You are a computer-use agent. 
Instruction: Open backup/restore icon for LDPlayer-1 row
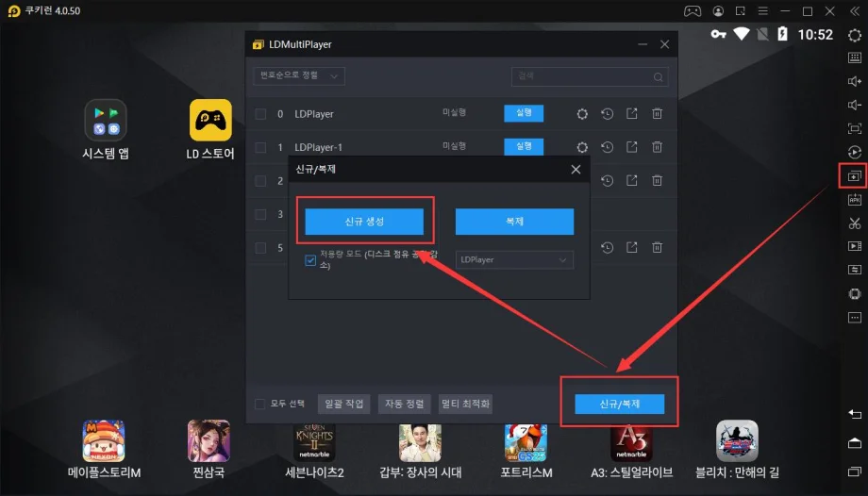click(x=608, y=147)
